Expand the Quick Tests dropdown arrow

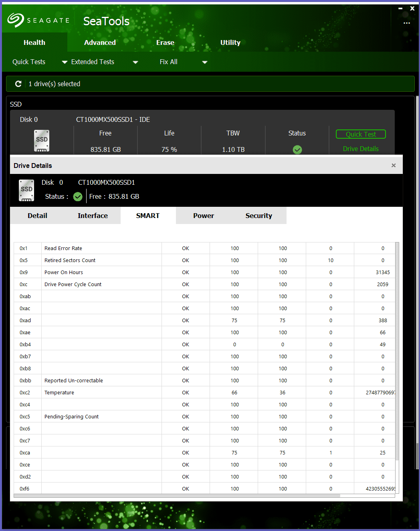click(x=65, y=62)
